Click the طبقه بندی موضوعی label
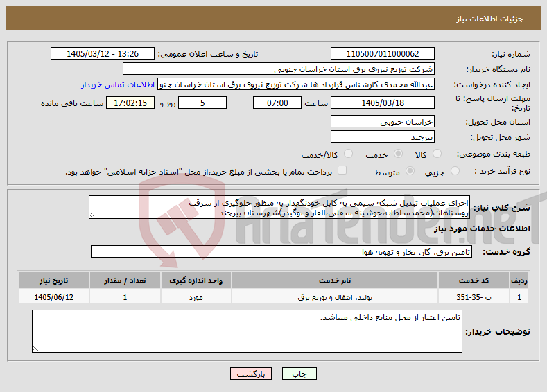The image size is (547, 392). 494,154
